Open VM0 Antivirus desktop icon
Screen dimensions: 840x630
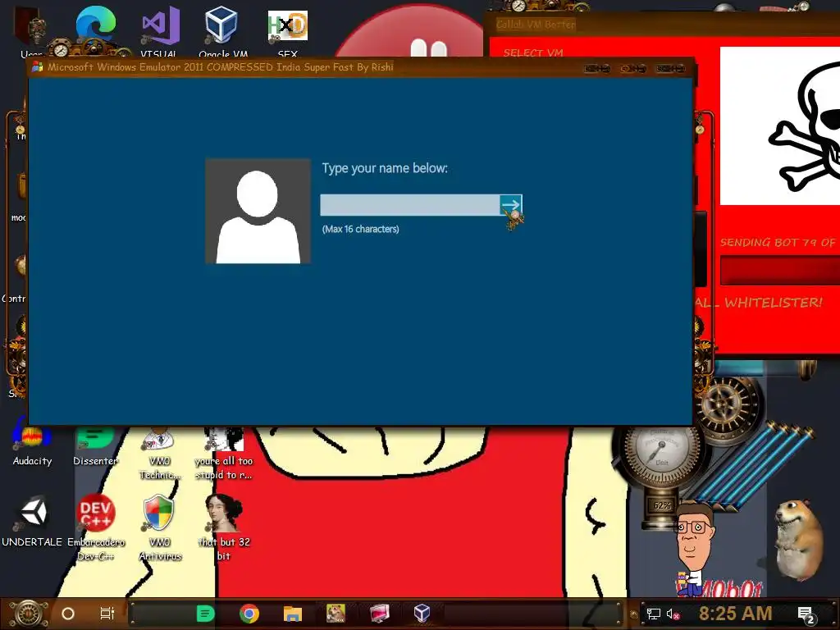(159, 527)
